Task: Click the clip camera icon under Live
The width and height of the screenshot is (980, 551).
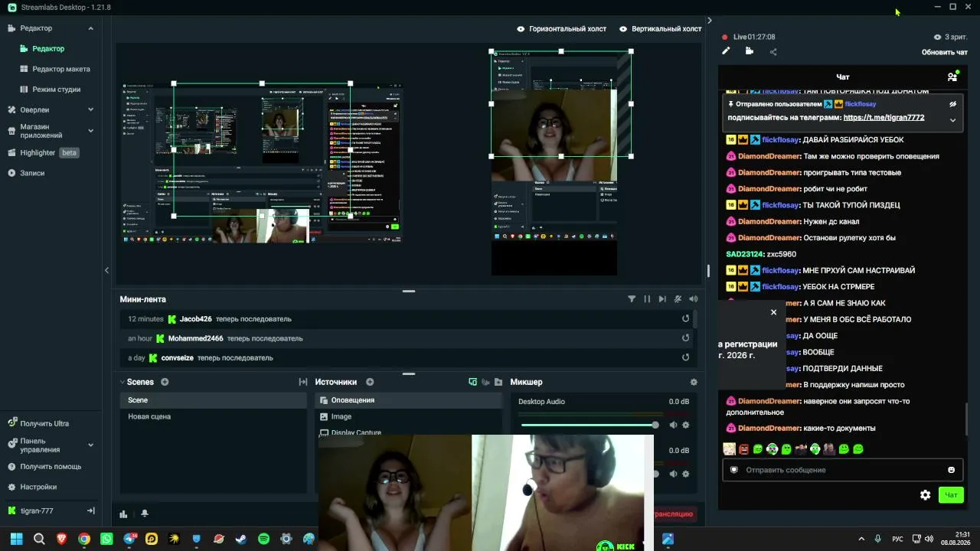Action: click(749, 51)
